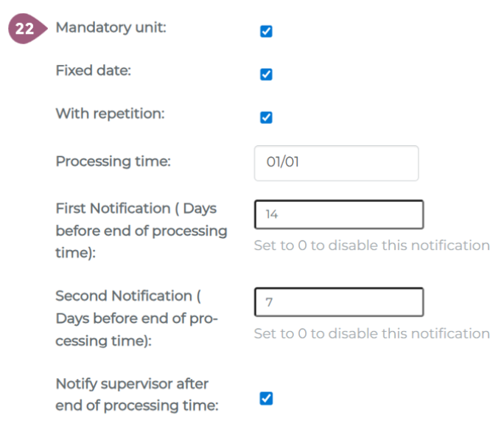The image size is (504, 432).
Task: Focus the Processing time input field
Action: coord(336,163)
